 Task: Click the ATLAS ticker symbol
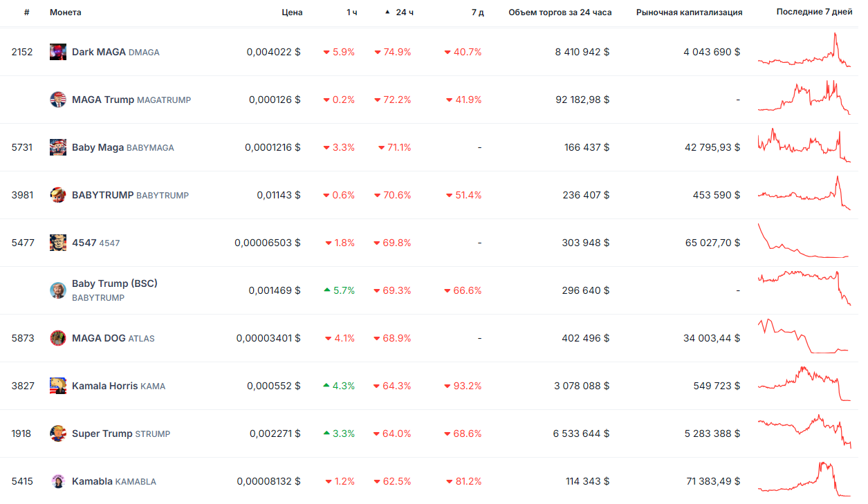pos(142,339)
